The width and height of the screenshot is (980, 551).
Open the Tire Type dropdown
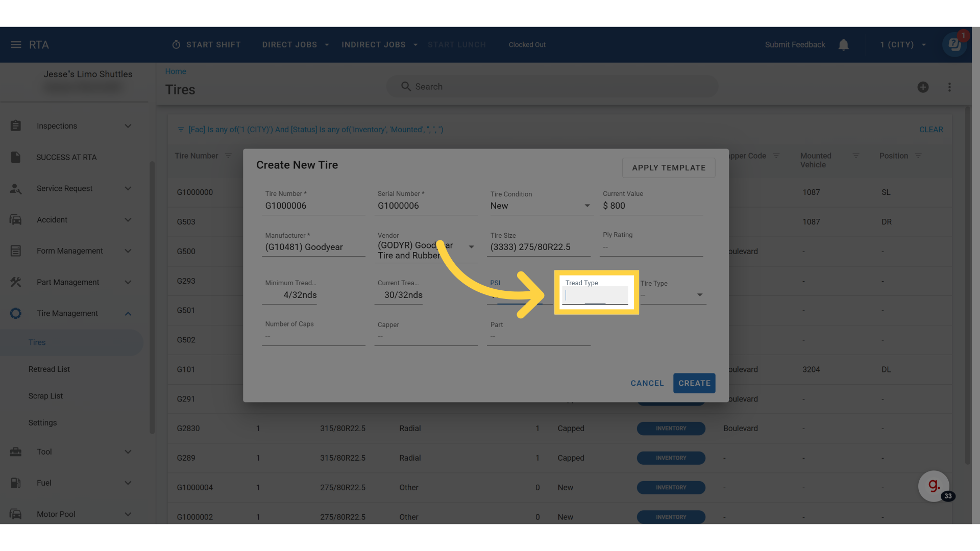pyautogui.click(x=700, y=295)
